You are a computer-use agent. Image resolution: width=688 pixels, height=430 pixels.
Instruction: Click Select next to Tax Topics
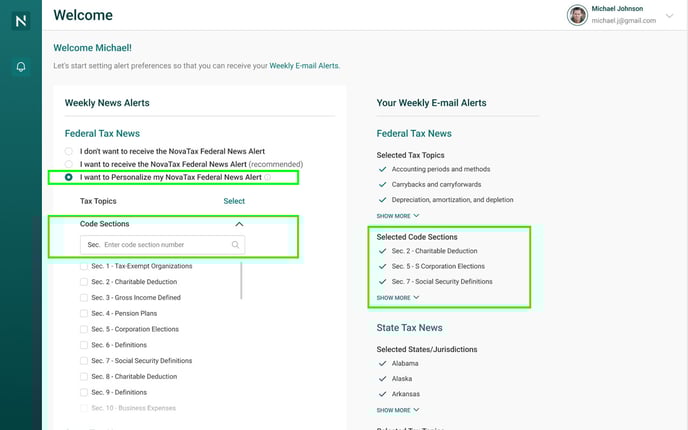234,201
